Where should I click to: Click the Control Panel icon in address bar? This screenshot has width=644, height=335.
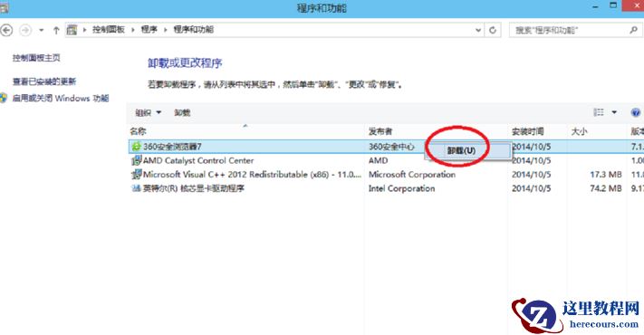(72, 30)
